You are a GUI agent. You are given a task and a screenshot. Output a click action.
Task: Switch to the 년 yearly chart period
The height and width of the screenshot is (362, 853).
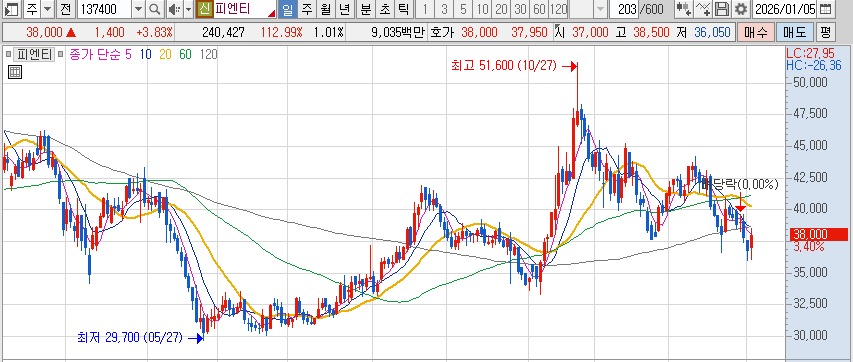(x=344, y=9)
